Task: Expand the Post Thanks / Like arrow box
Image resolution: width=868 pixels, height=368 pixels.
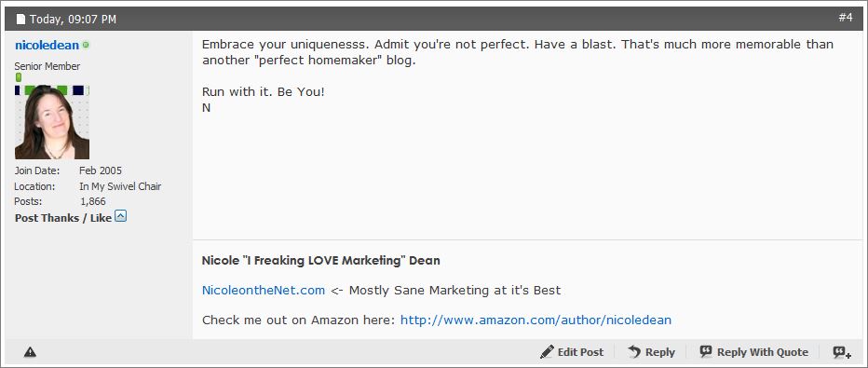Action: [121, 216]
